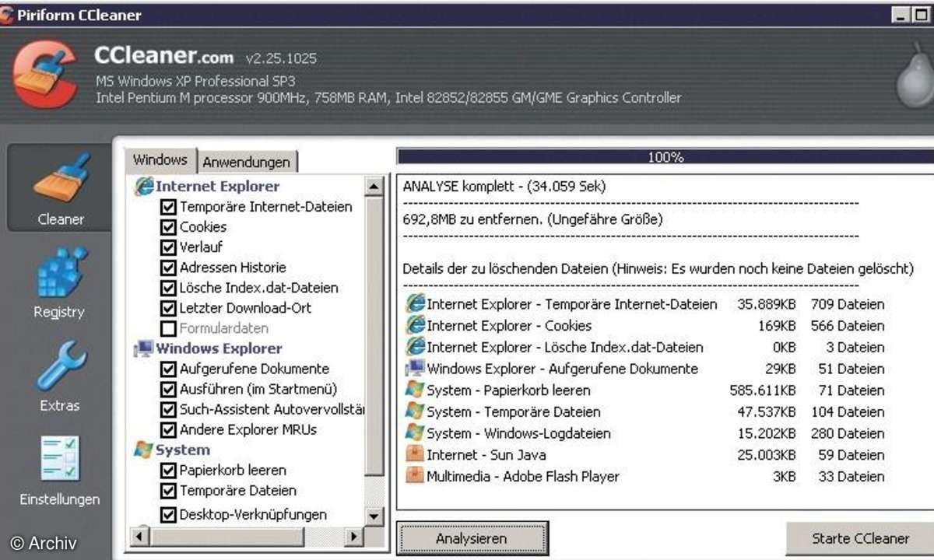The image size is (934, 560).
Task: Toggle Letzter Download-Ort checkbox
Action: pos(167,308)
